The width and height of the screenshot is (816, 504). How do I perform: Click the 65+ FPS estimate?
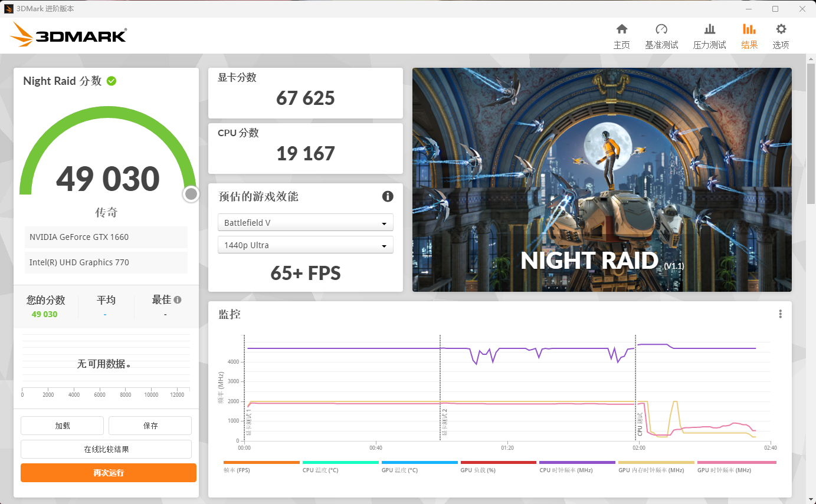click(306, 273)
